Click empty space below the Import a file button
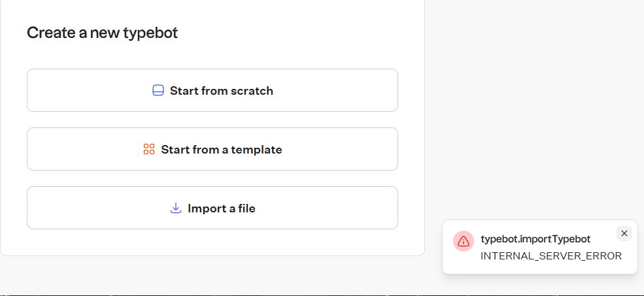 pos(212,242)
